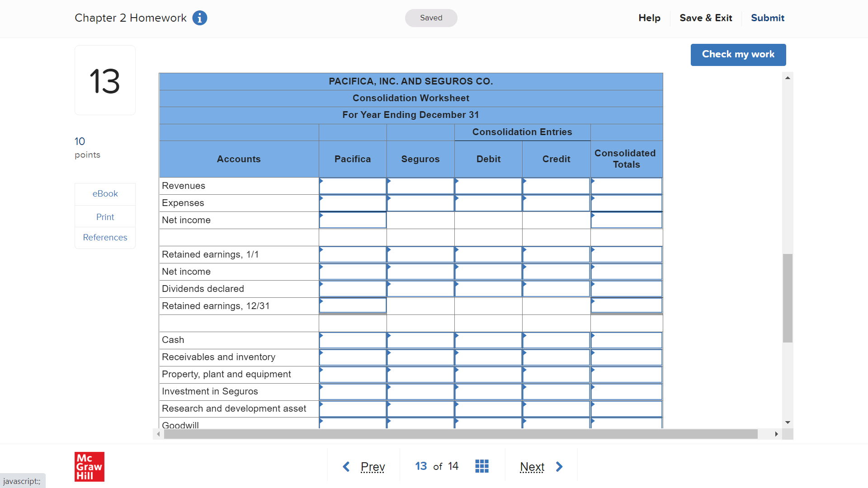868x488 pixels.
Task: Select the Pacifica cell for Revenues
Action: (353, 186)
